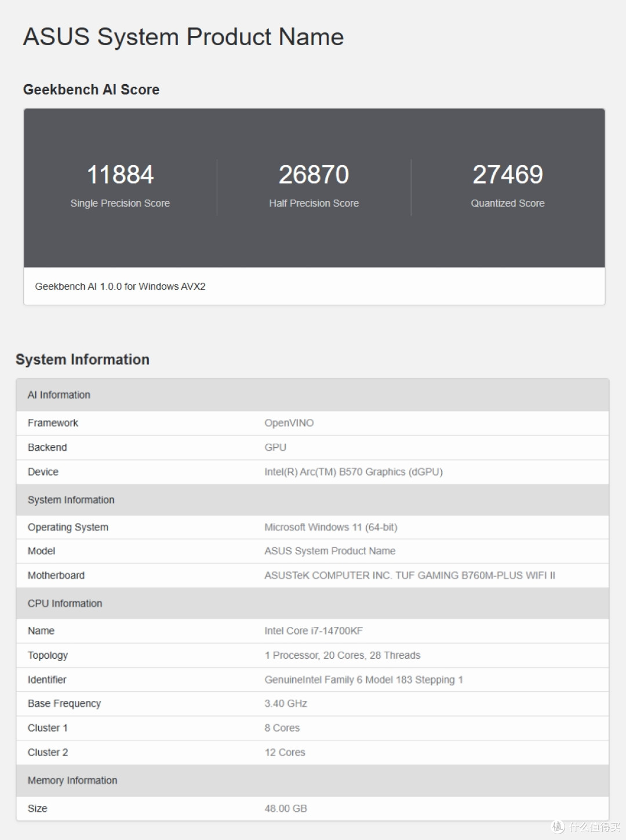Click the Intel Core i7-14700KF name value
The image size is (626, 840).
pos(314,631)
